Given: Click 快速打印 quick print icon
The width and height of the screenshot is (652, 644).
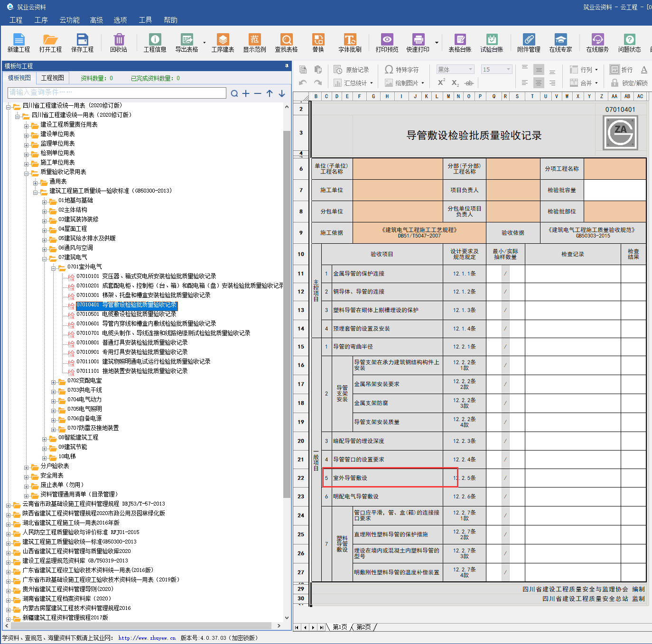Looking at the screenshot, I should click(x=418, y=43).
